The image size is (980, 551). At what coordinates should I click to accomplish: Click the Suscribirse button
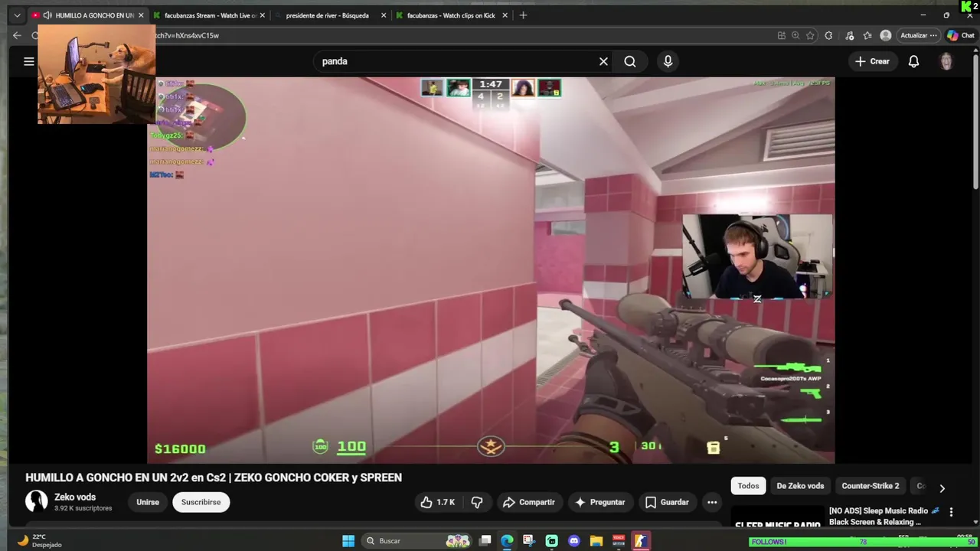(201, 502)
